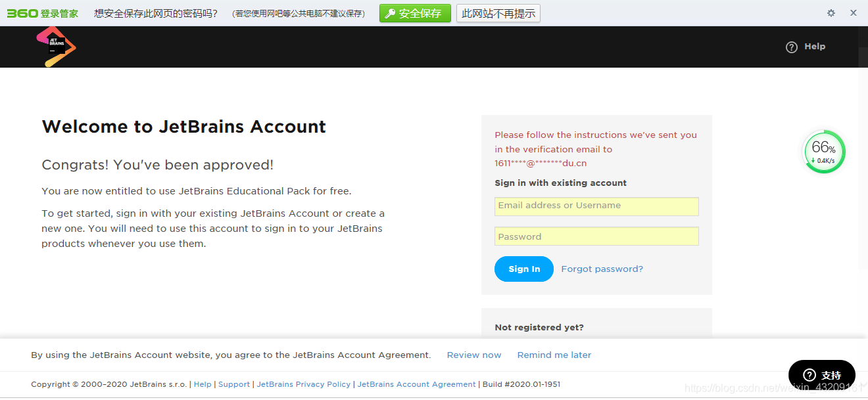868x400 pixels.
Task: Open footer Help link
Action: [x=203, y=384]
